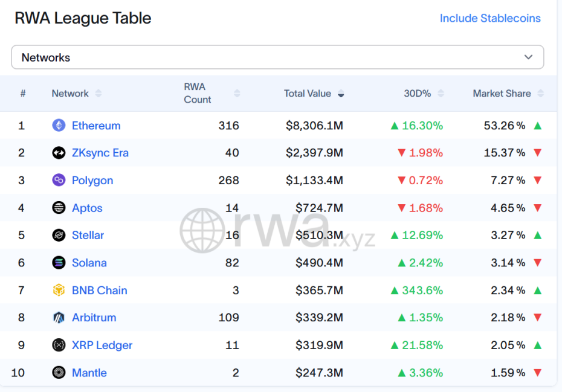
Task: Click the Ethereum network logo icon
Action: point(59,126)
